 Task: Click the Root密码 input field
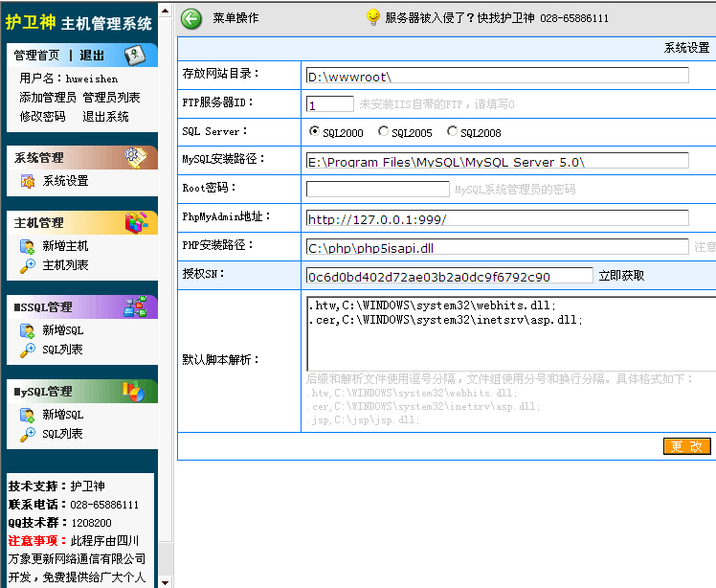pyautogui.click(x=377, y=190)
